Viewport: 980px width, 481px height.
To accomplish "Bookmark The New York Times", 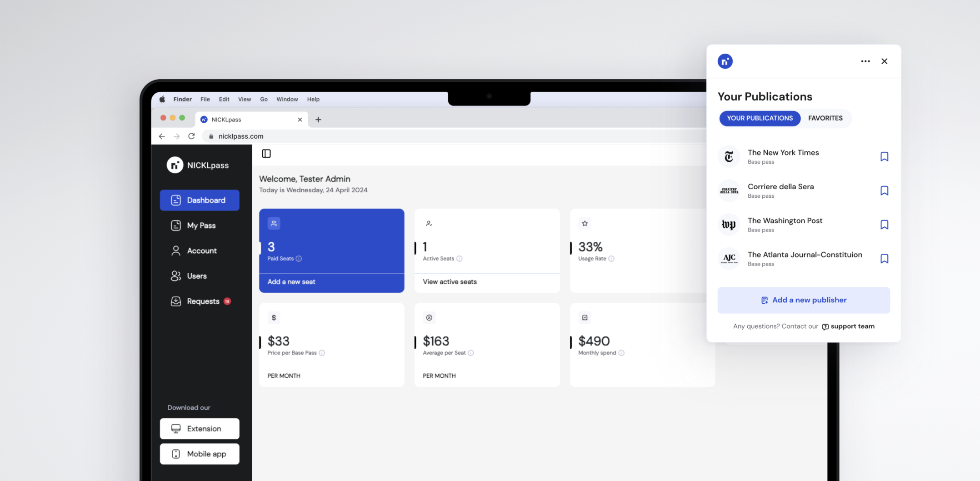I will (x=885, y=157).
